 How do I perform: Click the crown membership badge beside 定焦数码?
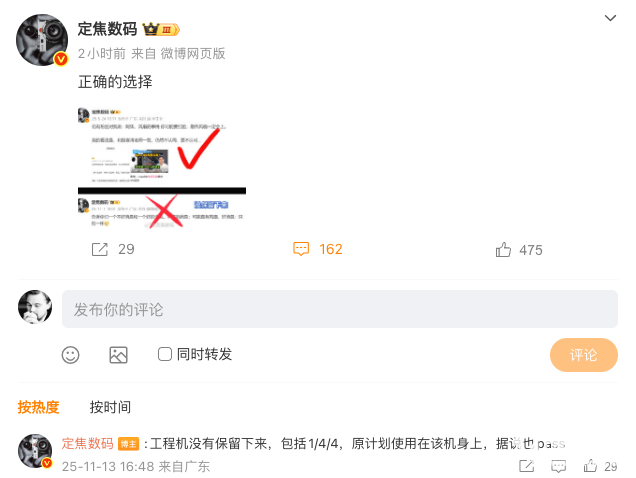pos(161,29)
